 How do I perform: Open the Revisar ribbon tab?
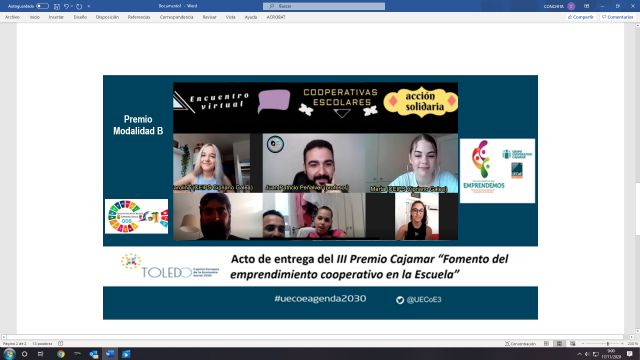coord(209,17)
